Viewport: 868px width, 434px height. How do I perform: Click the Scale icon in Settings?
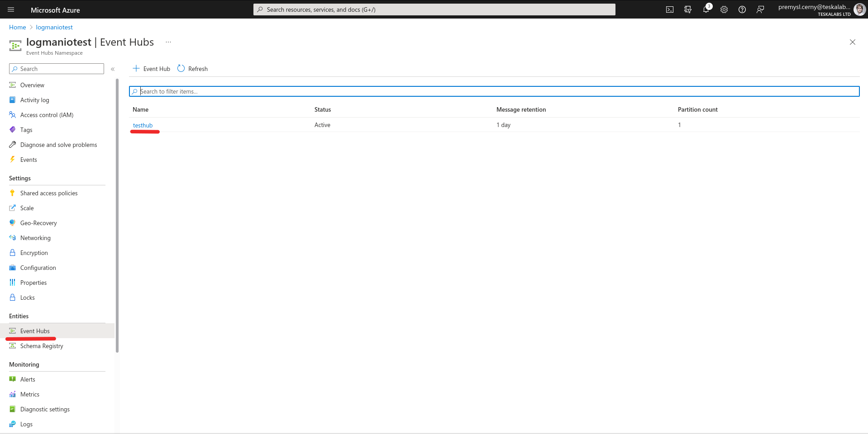(x=13, y=208)
